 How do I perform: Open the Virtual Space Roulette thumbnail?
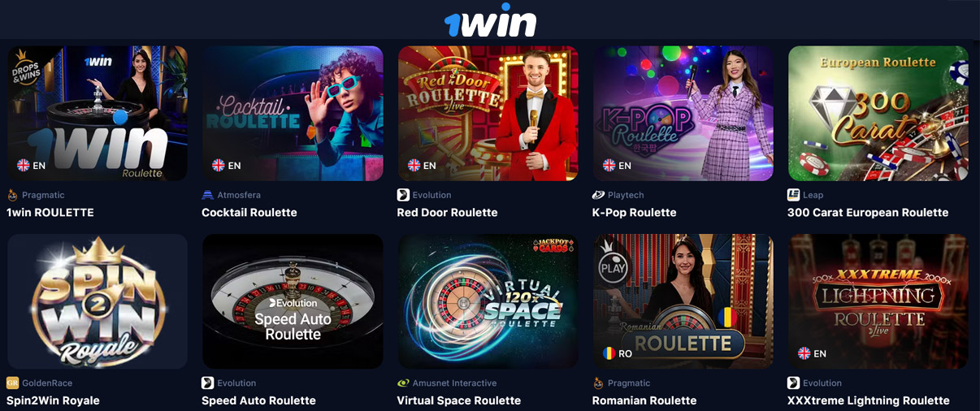pyautogui.click(x=488, y=301)
